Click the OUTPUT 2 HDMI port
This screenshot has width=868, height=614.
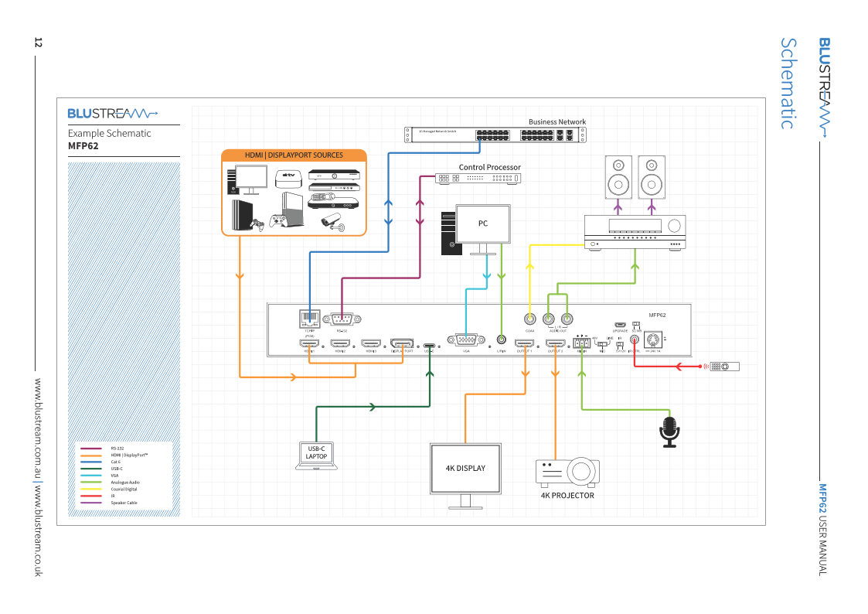[555, 343]
